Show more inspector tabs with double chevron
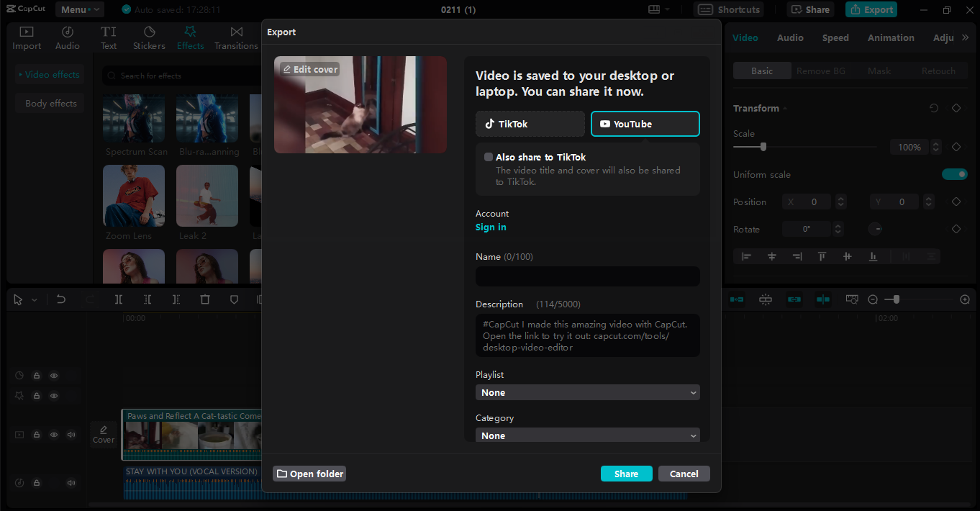This screenshot has height=511, width=980. [x=966, y=37]
